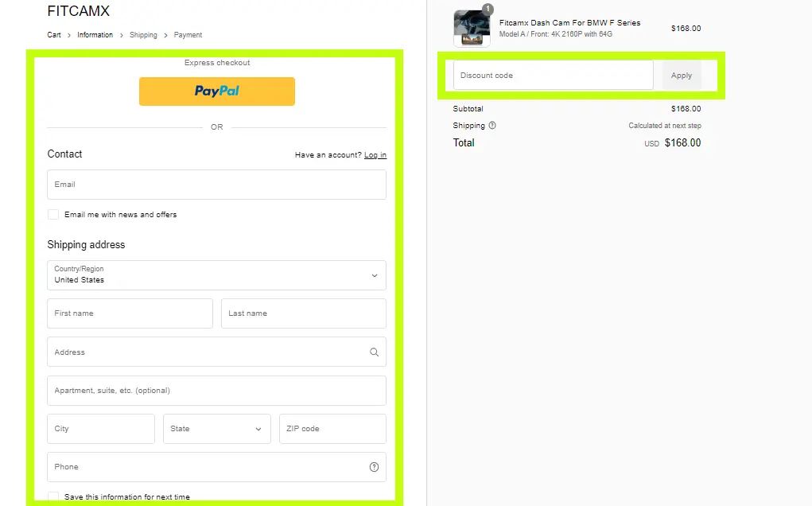The image size is (812, 506).
Task: Click the Fitcamx Dash Cam product thumbnail
Action: [x=472, y=29]
